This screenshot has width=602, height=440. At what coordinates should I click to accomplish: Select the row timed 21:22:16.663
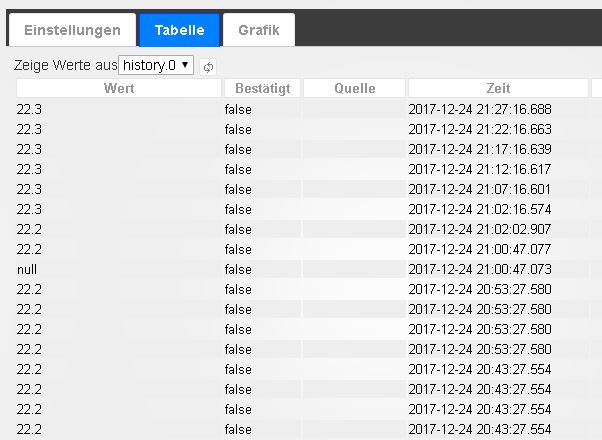pyautogui.click(x=480, y=129)
